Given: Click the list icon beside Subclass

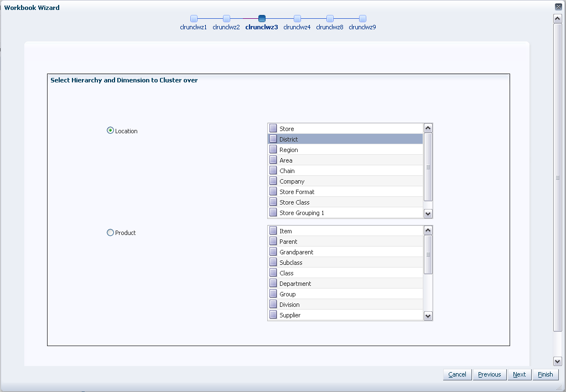Looking at the screenshot, I should (x=273, y=262).
